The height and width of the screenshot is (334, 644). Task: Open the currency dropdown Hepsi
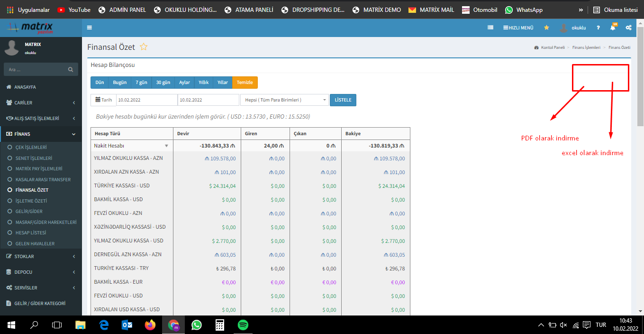click(284, 100)
